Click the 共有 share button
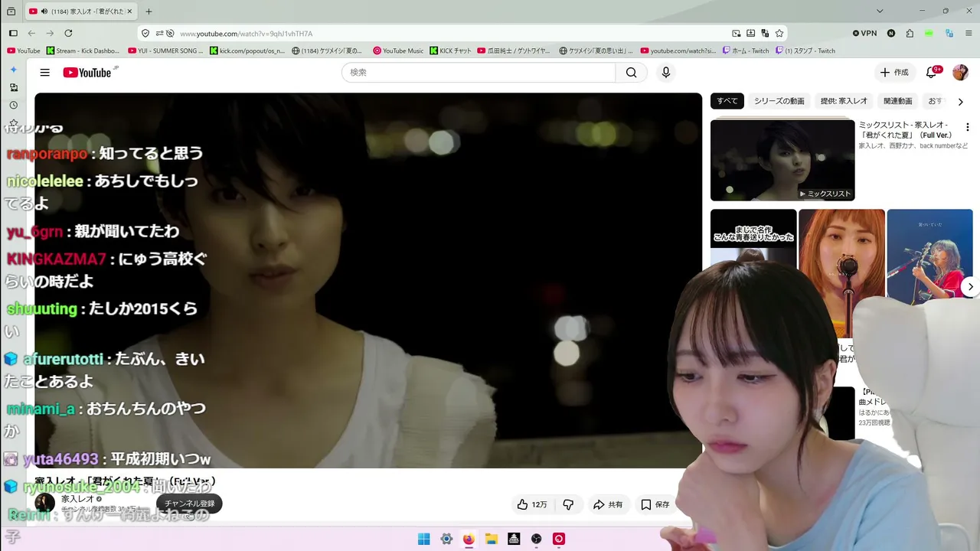The image size is (980, 551). (x=608, y=504)
